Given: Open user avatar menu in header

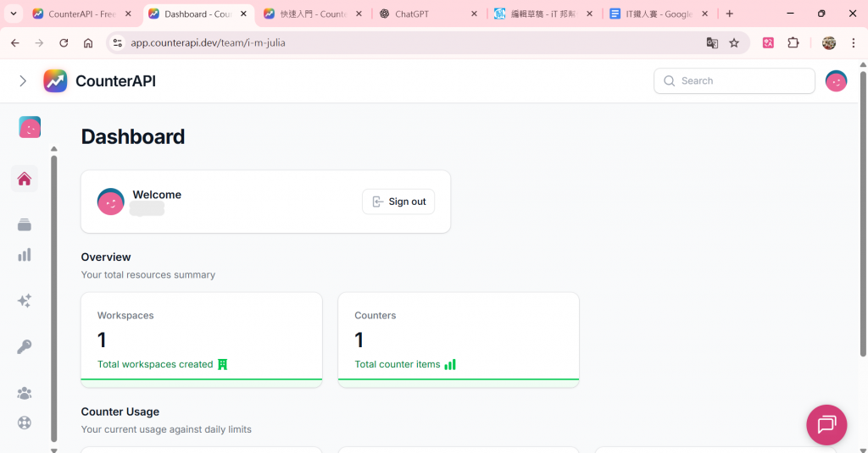Looking at the screenshot, I should (x=836, y=80).
